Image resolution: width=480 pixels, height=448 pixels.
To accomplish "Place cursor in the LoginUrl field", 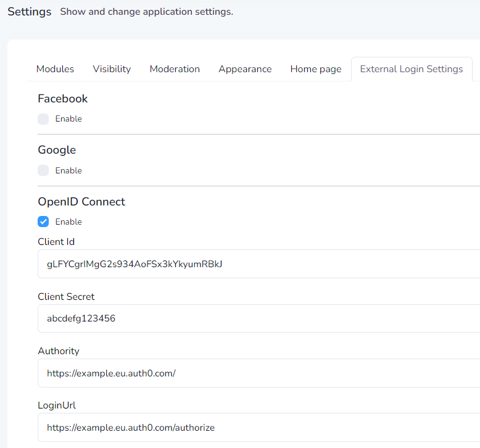I will coord(259,428).
